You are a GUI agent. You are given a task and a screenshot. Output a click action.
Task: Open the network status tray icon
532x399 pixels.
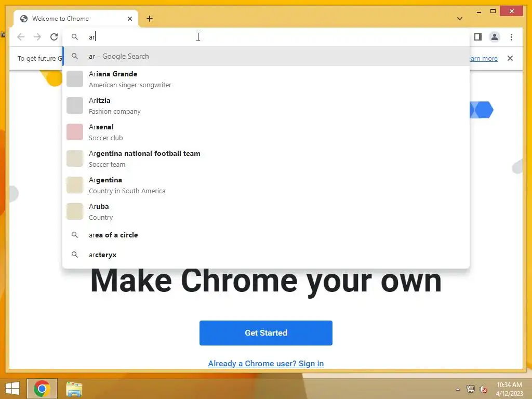tap(470, 389)
